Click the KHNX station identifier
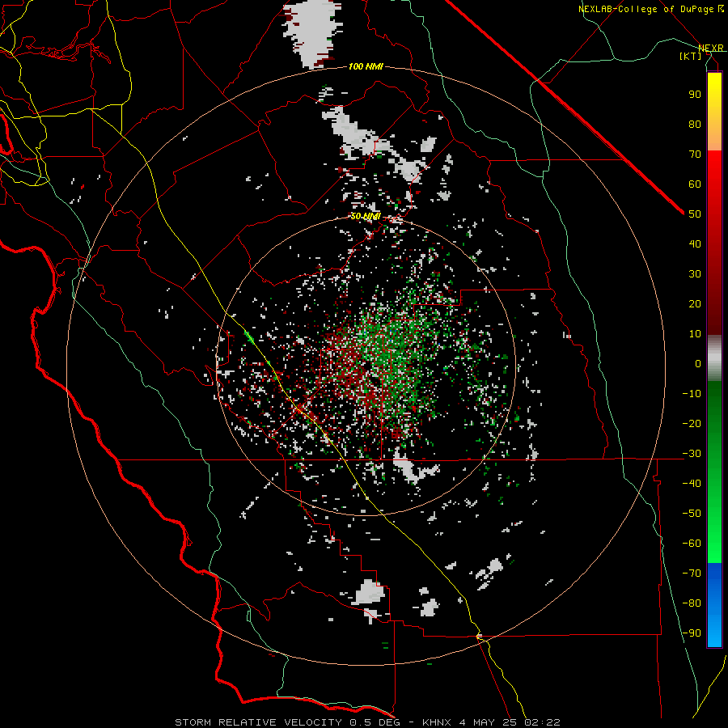Viewport: 728px width, 728px height. [437, 722]
